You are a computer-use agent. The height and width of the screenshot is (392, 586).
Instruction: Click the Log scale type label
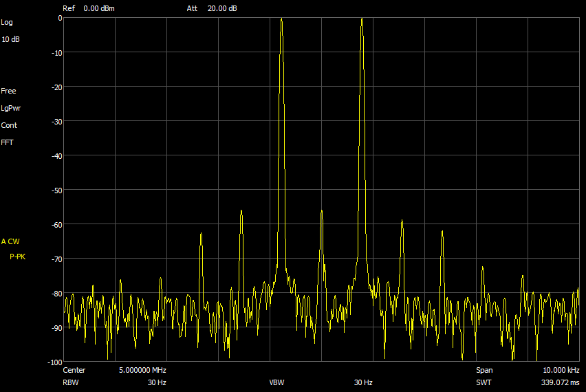point(7,22)
